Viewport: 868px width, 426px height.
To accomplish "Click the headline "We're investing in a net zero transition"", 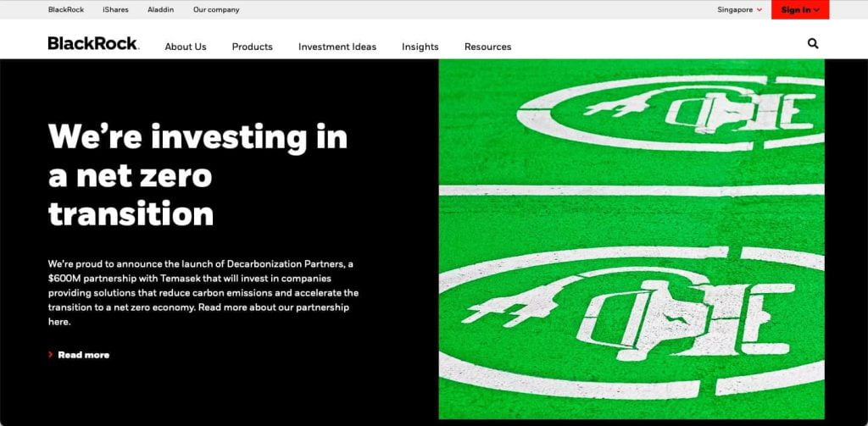I will [x=198, y=174].
